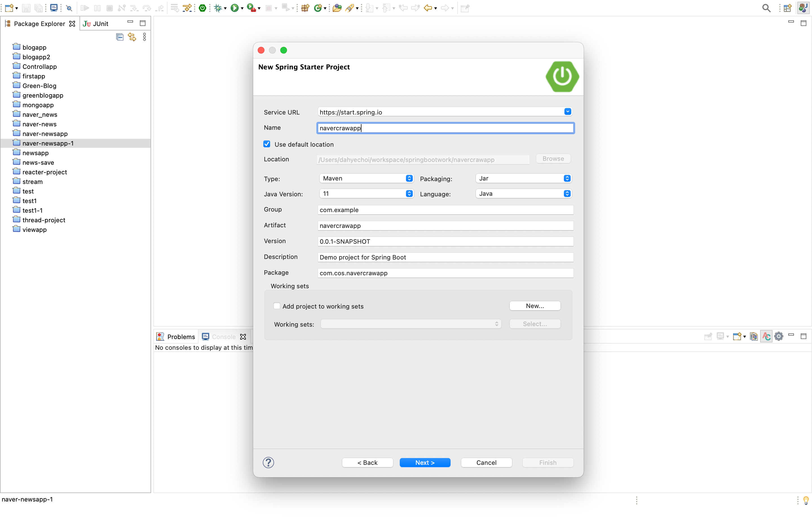Screen dimensions: 812x519
Task: Click the New Java Package icon
Action: coord(305,8)
